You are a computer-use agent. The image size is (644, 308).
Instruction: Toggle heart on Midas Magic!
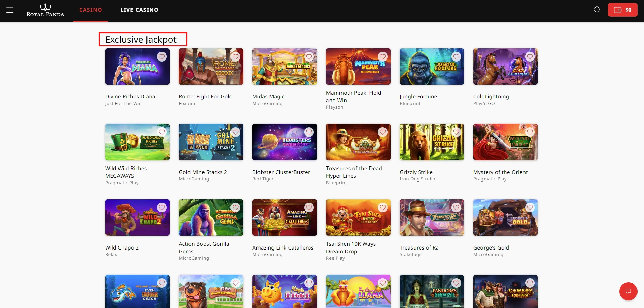click(x=309, y=57)
